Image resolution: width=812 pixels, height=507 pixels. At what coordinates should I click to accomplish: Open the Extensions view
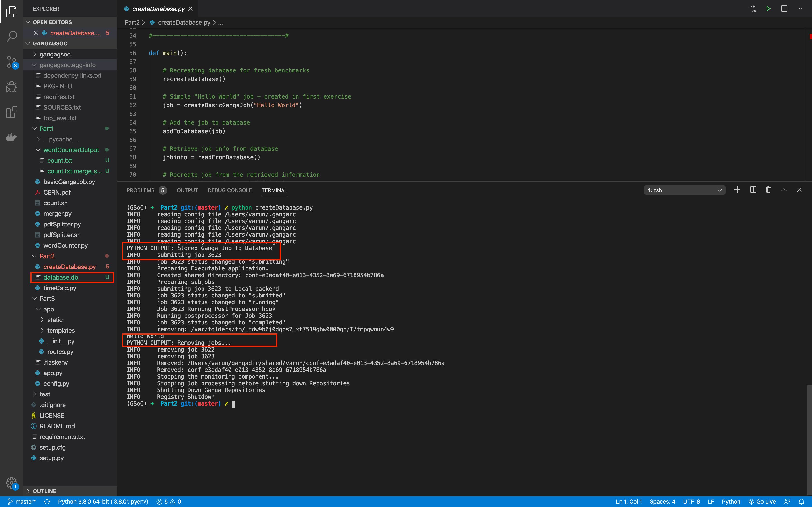[x=11, y=112]
